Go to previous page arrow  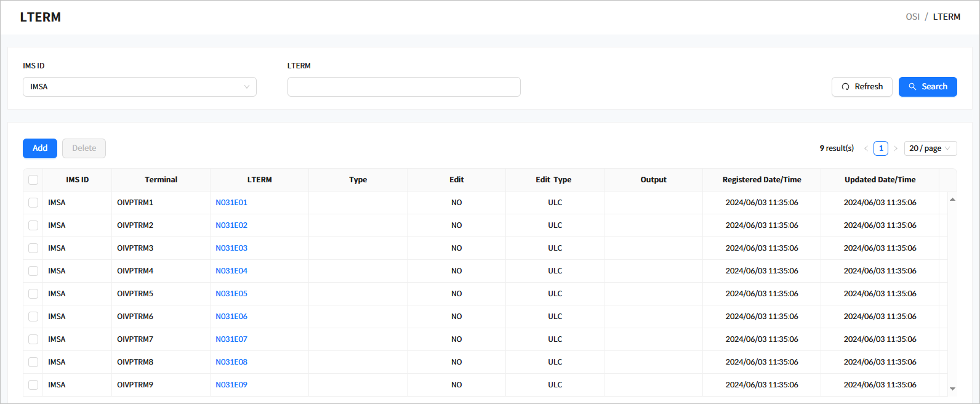[x=866, y=148]
